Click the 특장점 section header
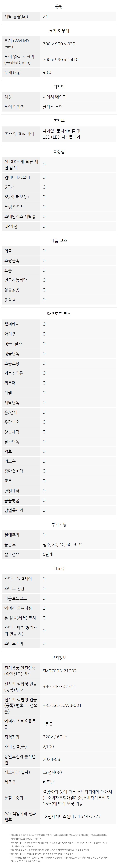The height and width of the screenshot is (868, 118). tap(59, 151)
